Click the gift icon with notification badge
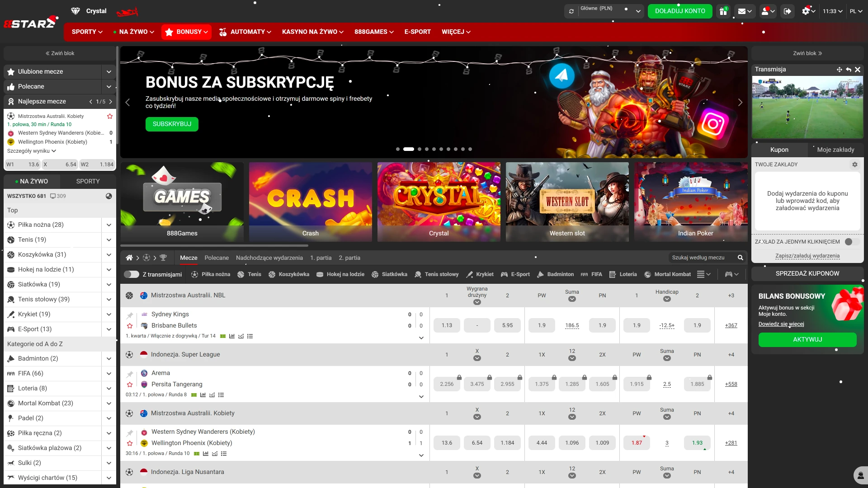This screenshot has width=868, height=488. [x=723, y=11]
